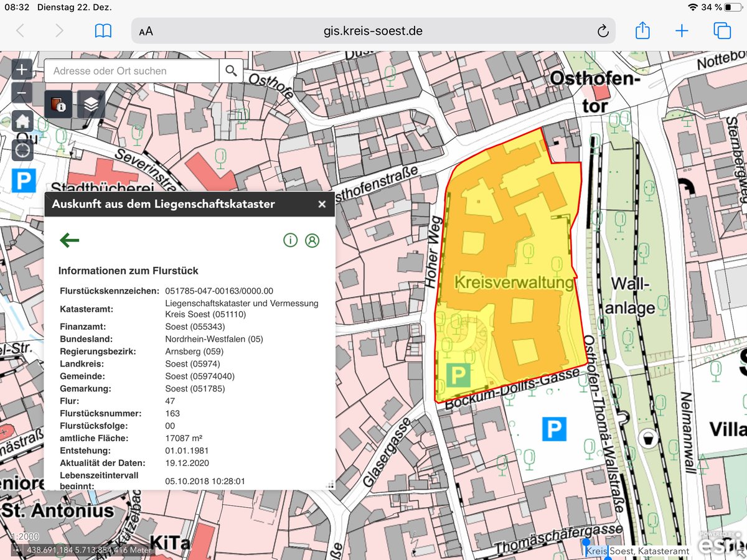Search with the magnifier button
The image size is (747, 560).
(231, 70)
